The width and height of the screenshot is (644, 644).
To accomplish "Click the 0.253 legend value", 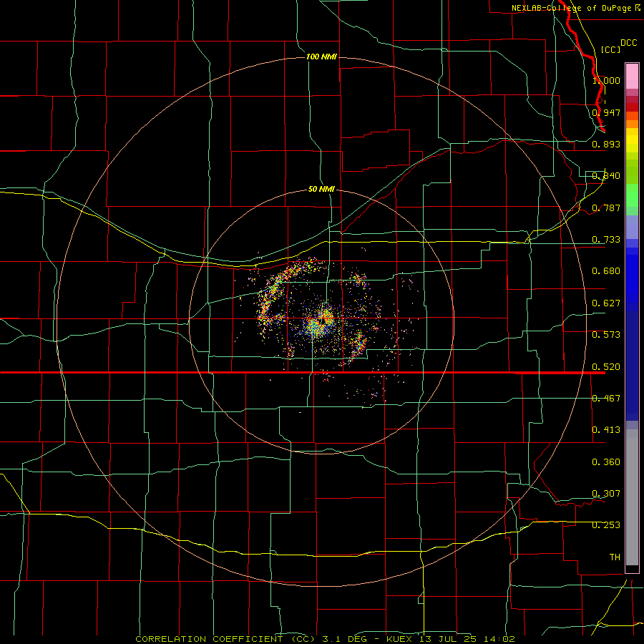I will pos(606,525).
